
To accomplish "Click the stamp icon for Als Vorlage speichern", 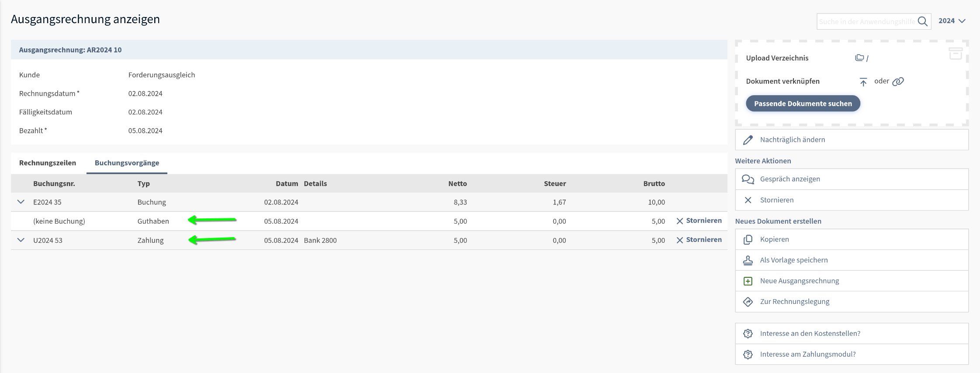I will tap(748, 260).
